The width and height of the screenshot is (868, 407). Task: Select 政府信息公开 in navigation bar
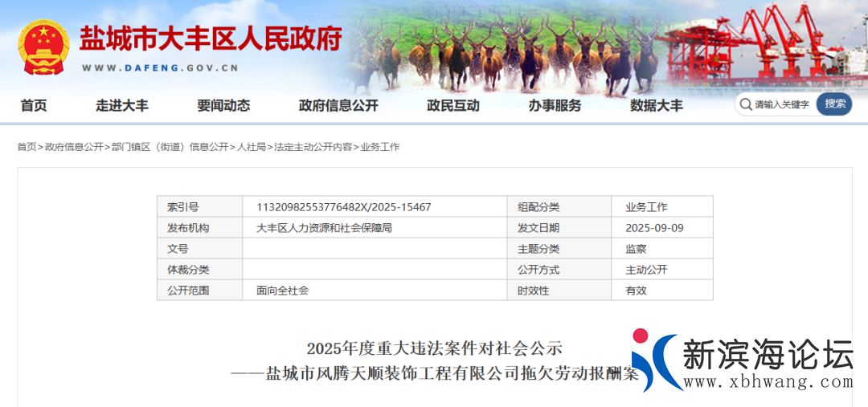338,105
